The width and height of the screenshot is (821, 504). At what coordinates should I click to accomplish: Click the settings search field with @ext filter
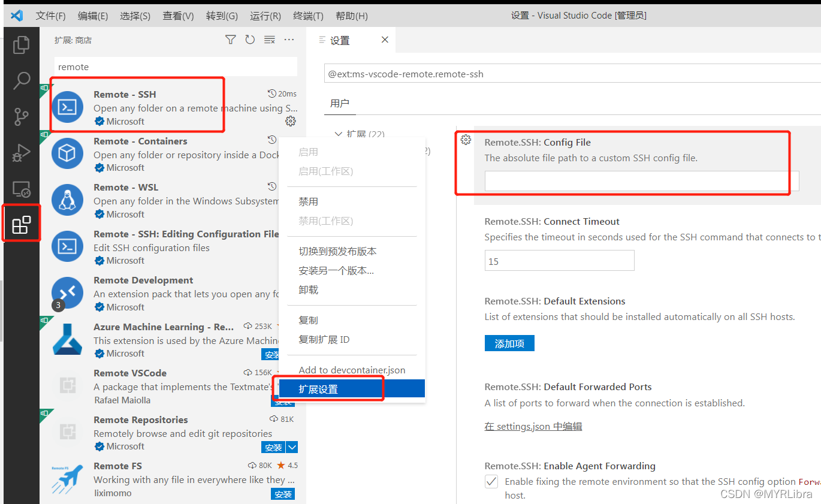click(572, 74)
